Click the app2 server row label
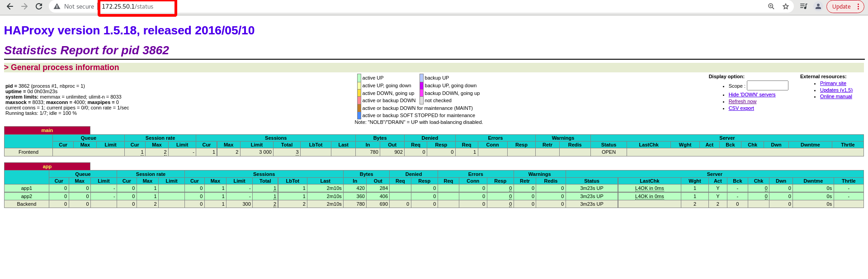868x279 pixels. 27,196
